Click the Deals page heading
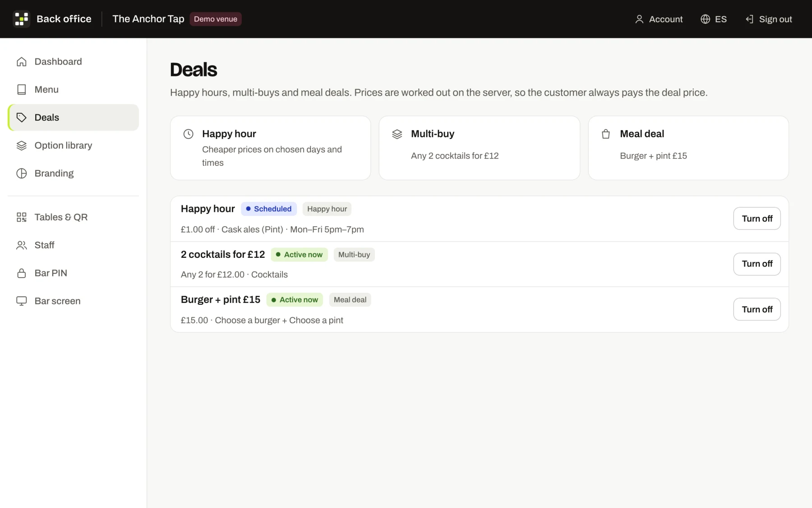Viewport: 812px width, 508px height. click(x=194, y=70)
